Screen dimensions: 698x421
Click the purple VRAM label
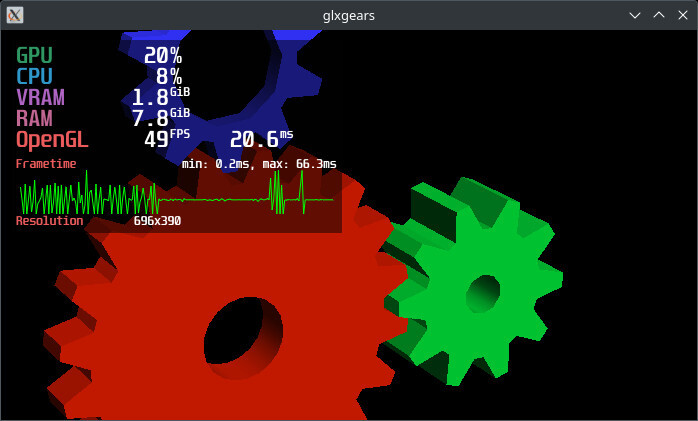coord(40,97)
